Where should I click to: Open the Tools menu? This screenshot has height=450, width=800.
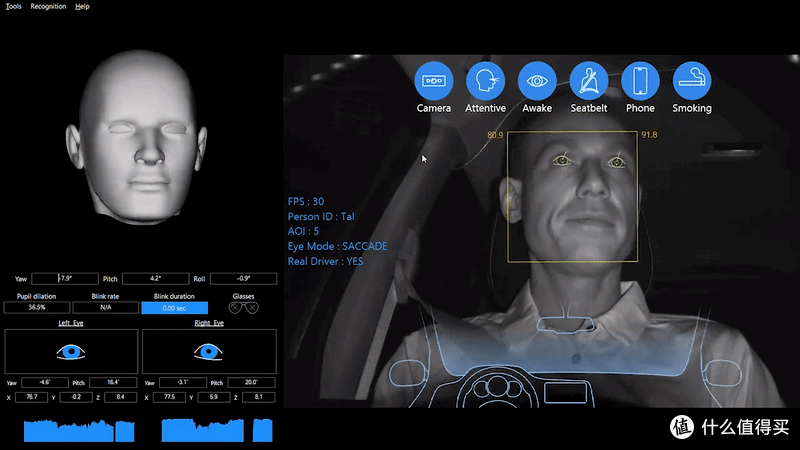(x=13, y=6)
